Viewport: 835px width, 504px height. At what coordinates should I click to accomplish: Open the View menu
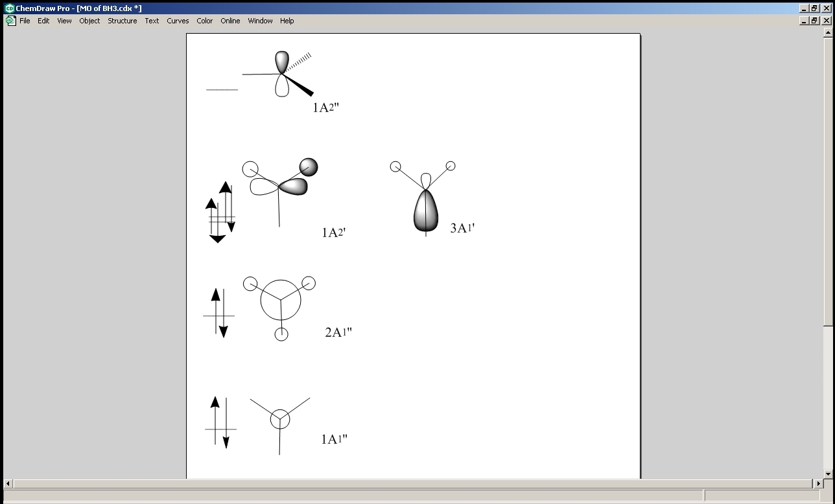(x=64, y=21)
